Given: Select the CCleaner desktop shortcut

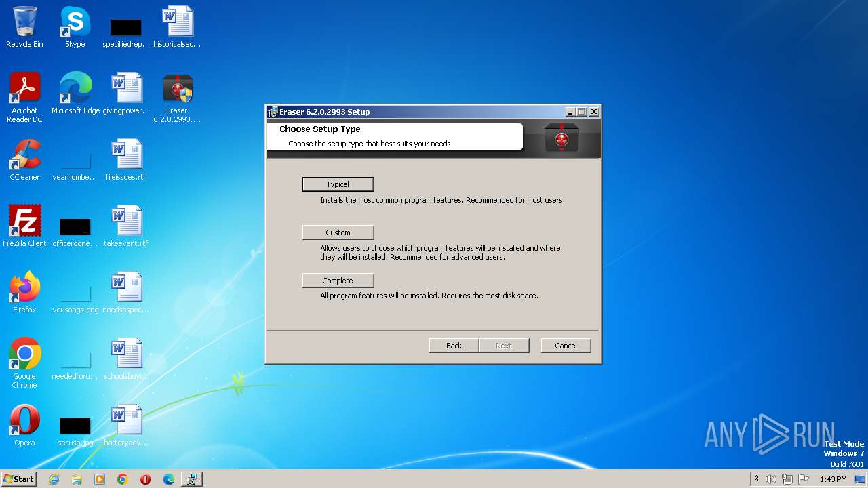Looking at the screenshot, I should tap(24, 161).
